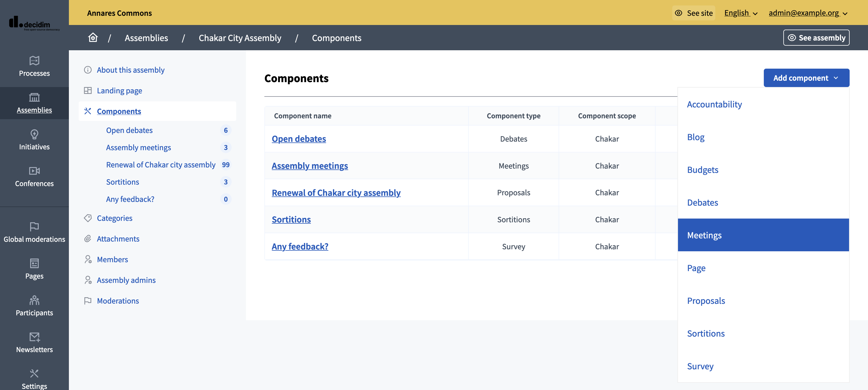Click the About this assembly info icon
The image size is (868, 390).
[x=88, y=69]
